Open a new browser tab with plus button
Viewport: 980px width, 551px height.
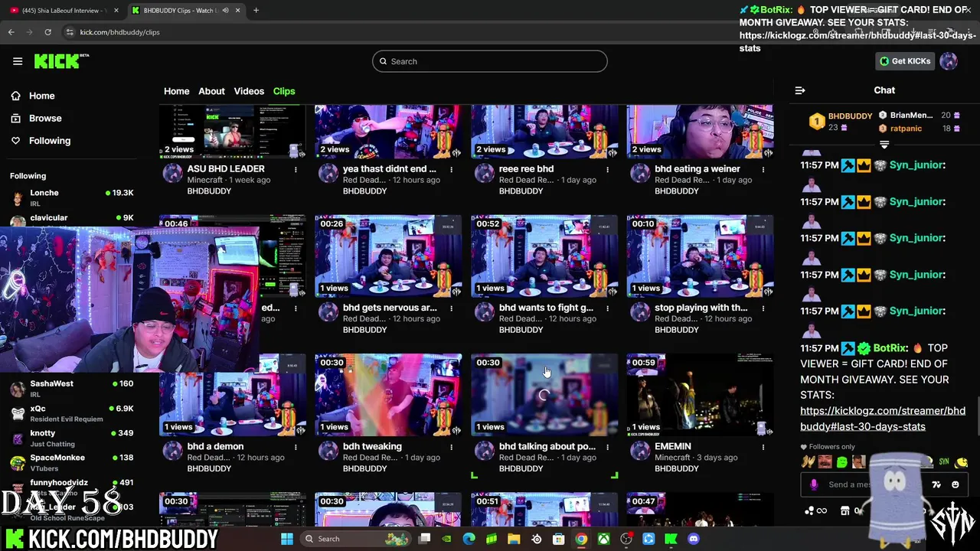(256, 11)
